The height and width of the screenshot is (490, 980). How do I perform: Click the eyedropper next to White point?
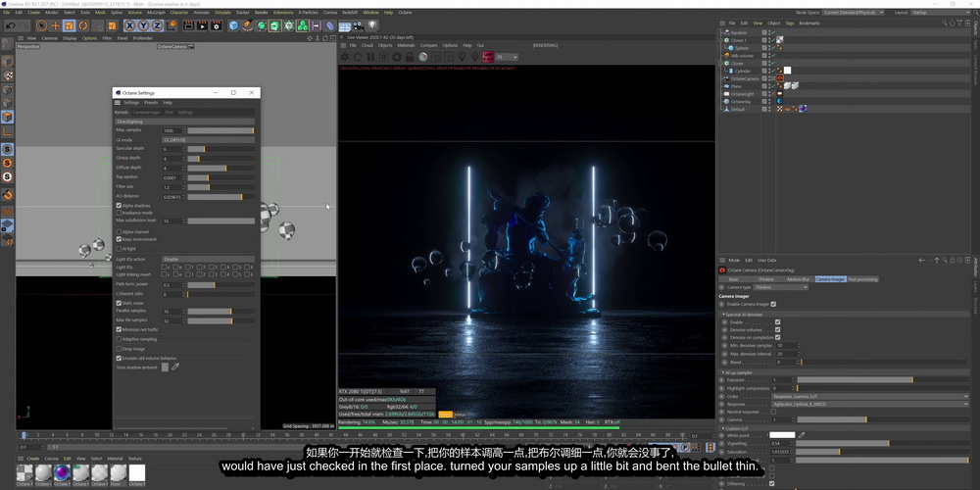tap(802, 435)
